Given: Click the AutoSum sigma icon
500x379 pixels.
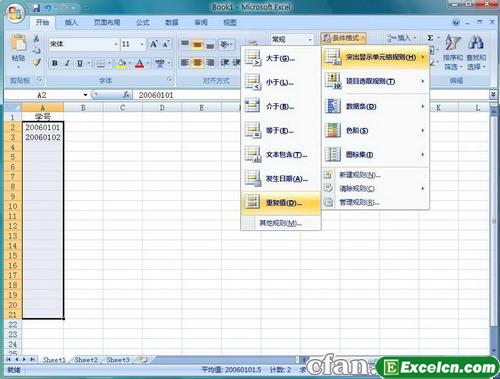Looking at the screenshot, I should point(430,38).
